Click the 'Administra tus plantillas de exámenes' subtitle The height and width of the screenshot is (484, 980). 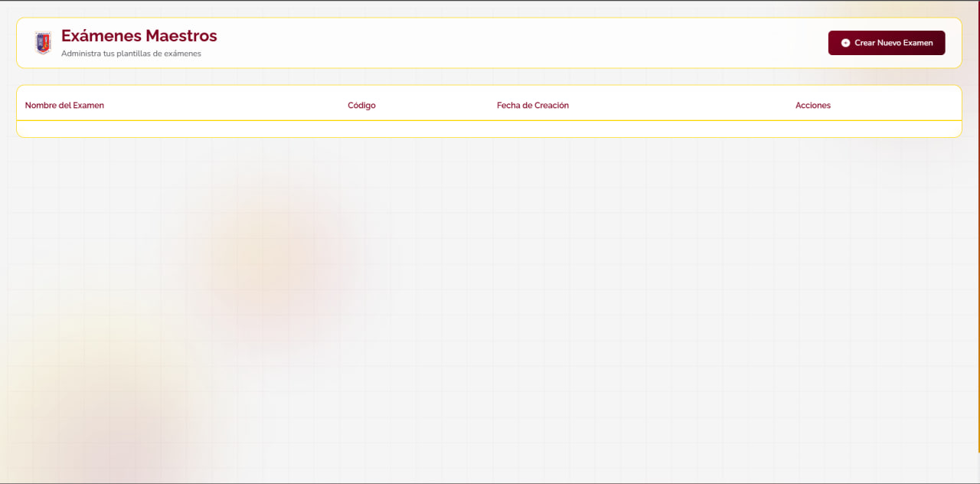131,54
